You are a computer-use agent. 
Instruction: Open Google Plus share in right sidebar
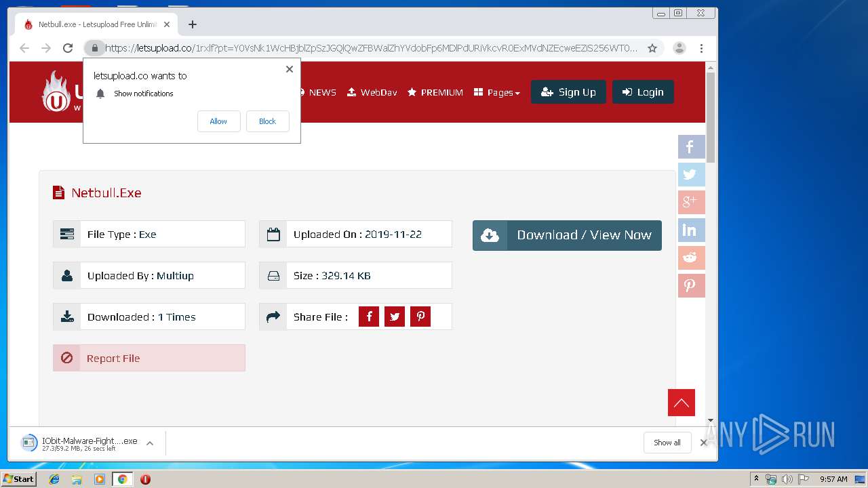pos(691,202)
